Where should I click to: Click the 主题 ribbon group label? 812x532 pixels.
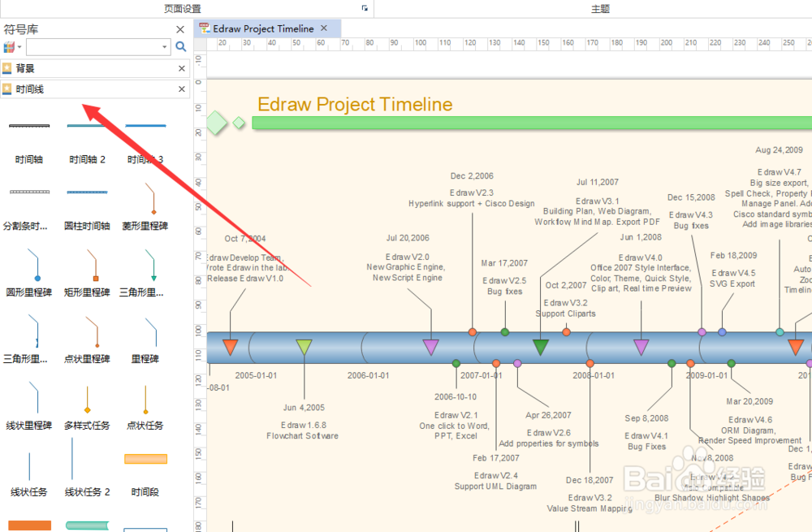point(601,9)
